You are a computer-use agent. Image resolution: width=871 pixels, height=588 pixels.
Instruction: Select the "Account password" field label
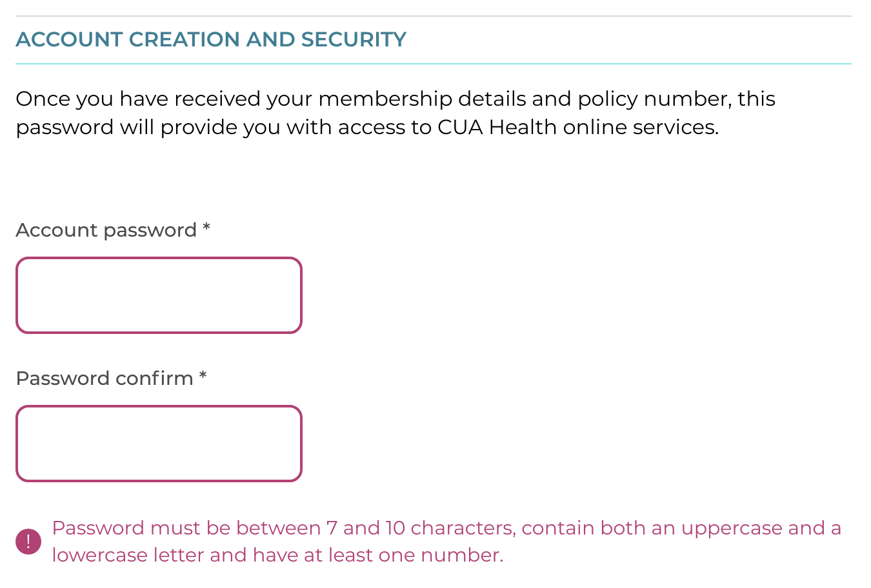(x=106, y=230)
